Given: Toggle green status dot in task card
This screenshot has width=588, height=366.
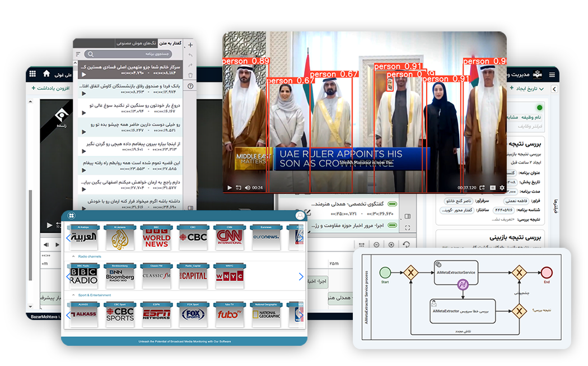Looking at the screenshot, I should (540, 108).
